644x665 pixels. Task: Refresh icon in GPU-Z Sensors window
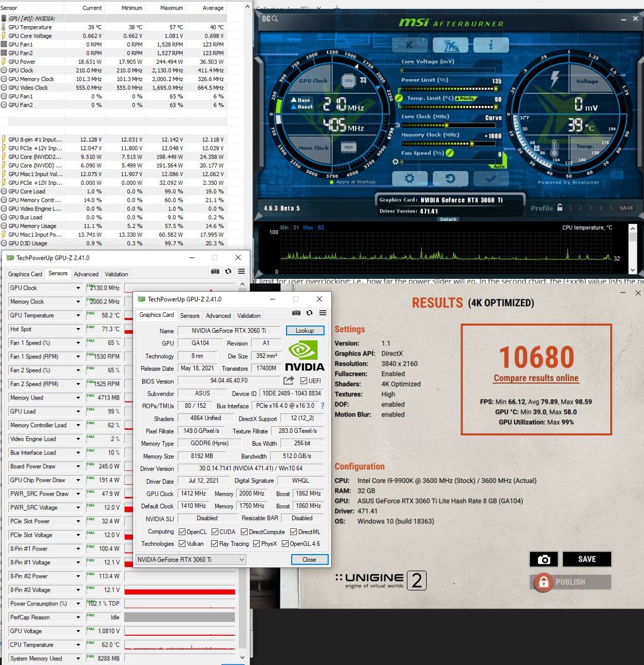[228, 271]
